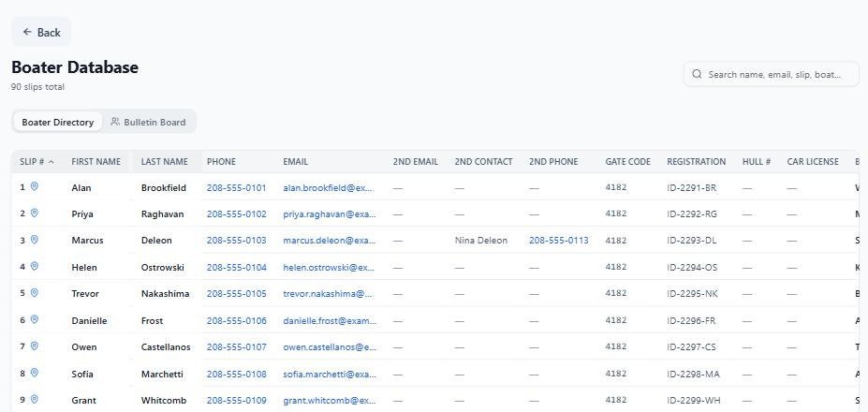The width and height of the screenshot is (868, 412).
Task: Focus the search name, email, slip field
Action: point(772,74)
